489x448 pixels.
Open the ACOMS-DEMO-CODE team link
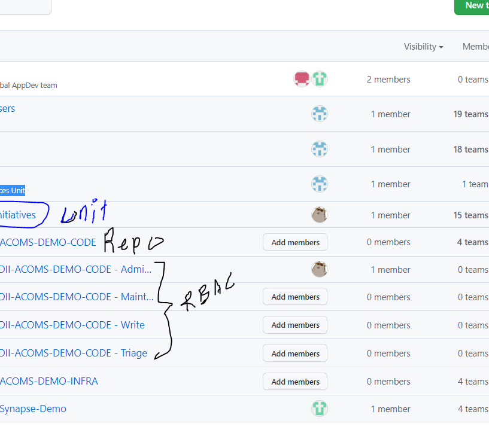(x=48, y=242)
